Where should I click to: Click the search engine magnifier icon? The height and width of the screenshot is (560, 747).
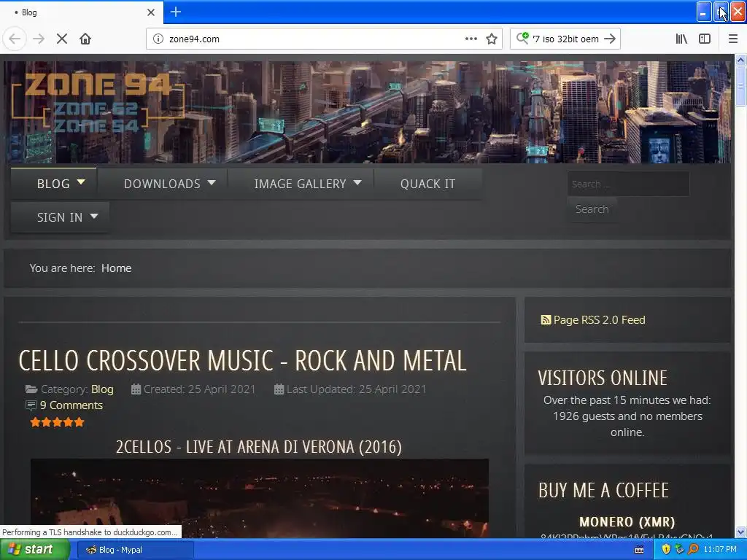coord(522,38)
